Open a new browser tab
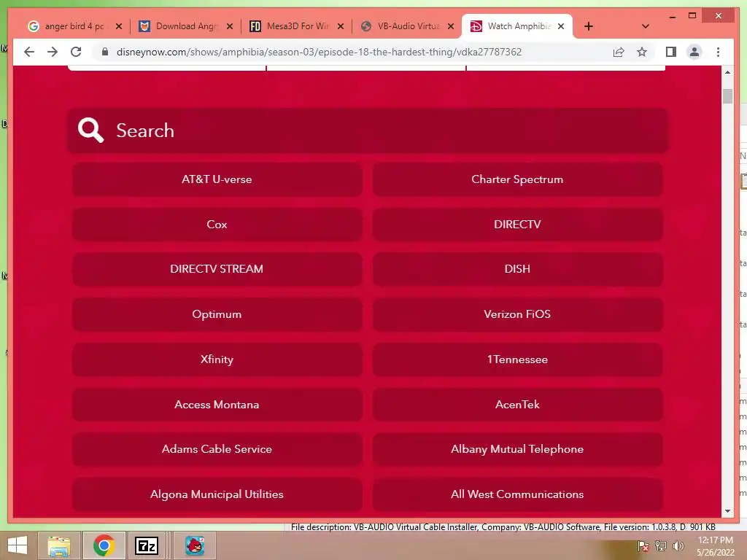The image size is (747, 560). click(x=589, y=26)
